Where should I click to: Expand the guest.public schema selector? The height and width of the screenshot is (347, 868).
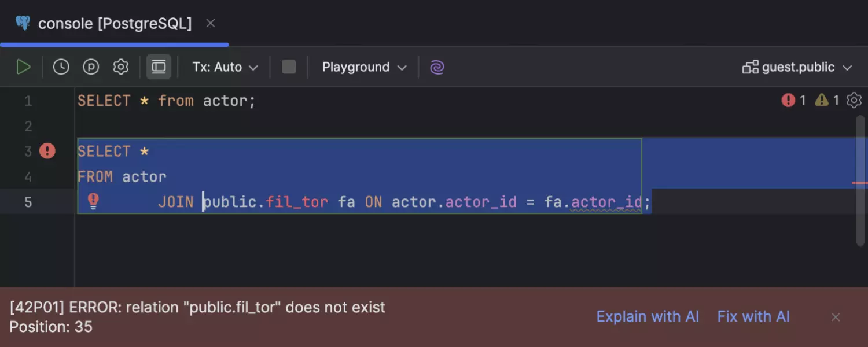coord(797,67)
